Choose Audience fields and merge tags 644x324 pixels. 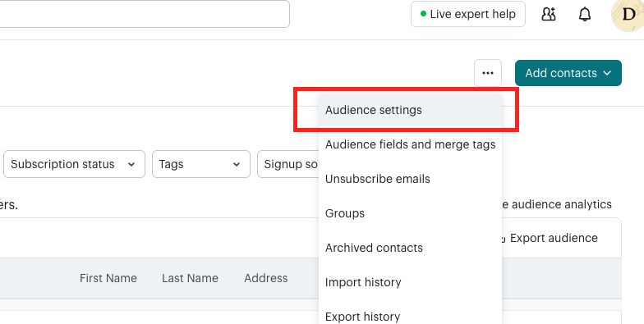410,144
